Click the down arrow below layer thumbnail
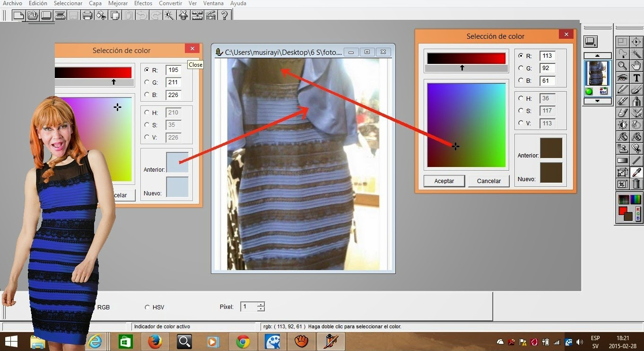Image resolution: width=644 pixels, height=351 pixels. coord(597,101)
